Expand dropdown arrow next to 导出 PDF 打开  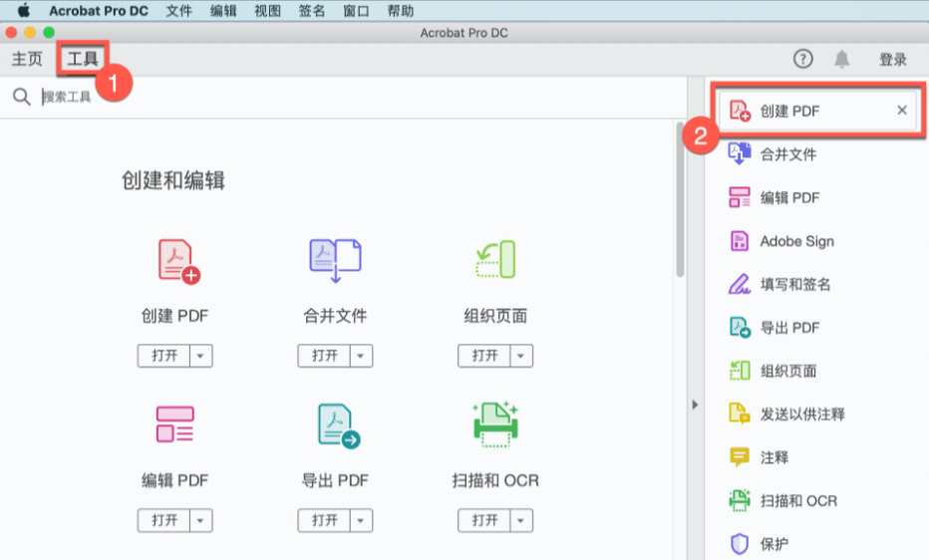pyautogui.click(x=360, y=520)
